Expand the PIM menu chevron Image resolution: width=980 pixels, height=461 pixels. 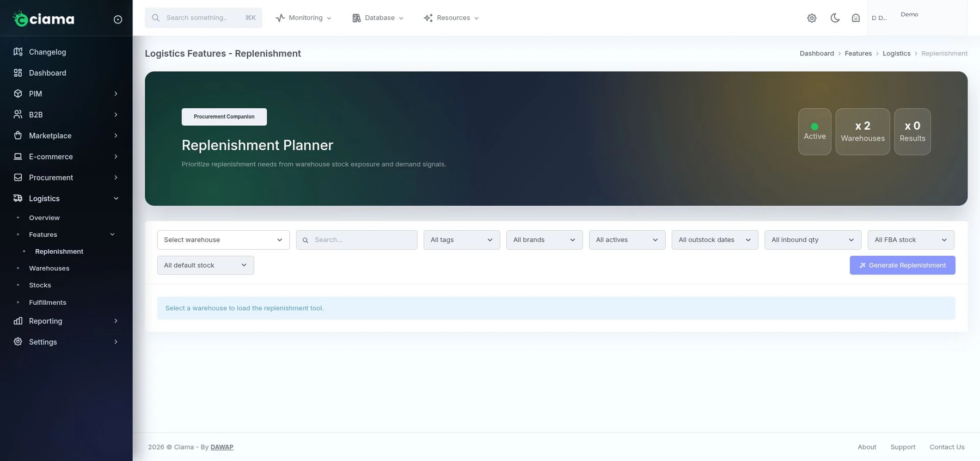116,94
